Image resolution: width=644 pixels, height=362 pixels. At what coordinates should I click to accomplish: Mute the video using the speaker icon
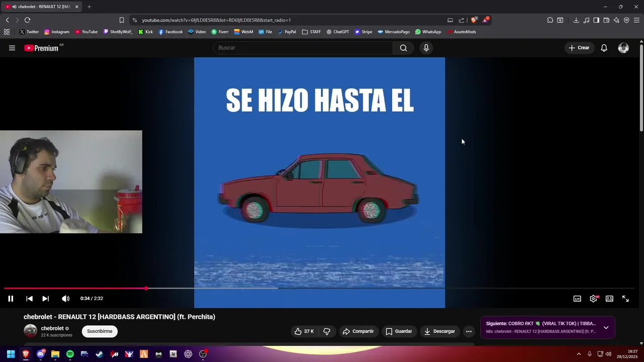pos(65,299)
